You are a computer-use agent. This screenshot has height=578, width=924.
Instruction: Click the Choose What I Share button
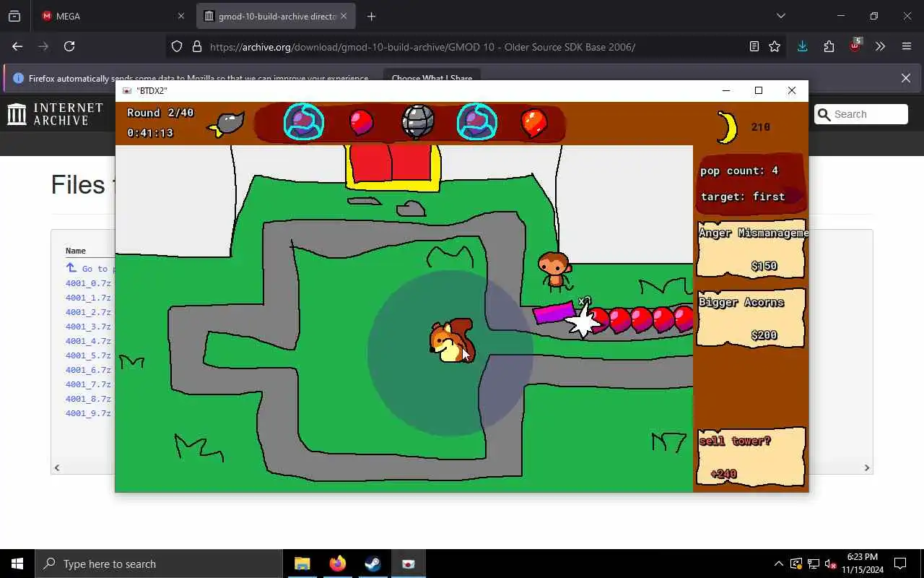pyautogui.click(x=432, y=78)
